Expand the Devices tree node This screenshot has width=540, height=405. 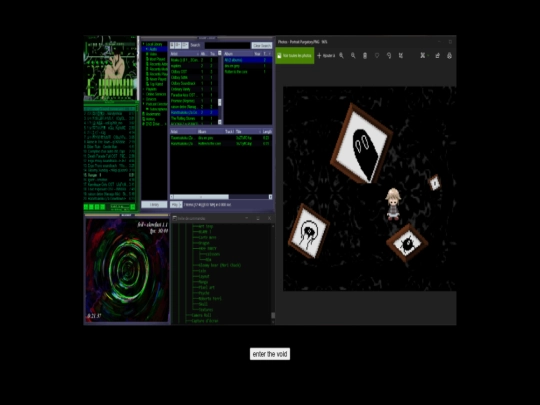pyautogui.click(x=144, y=99)
